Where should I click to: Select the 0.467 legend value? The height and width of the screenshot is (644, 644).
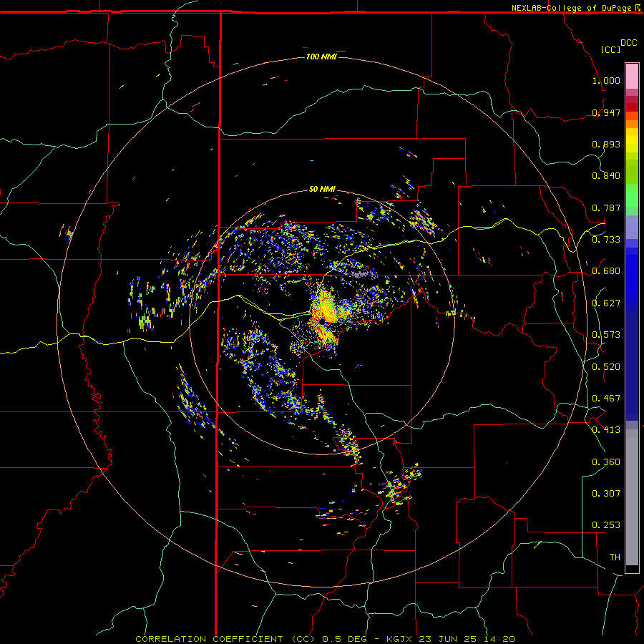(x=606, y=399)
